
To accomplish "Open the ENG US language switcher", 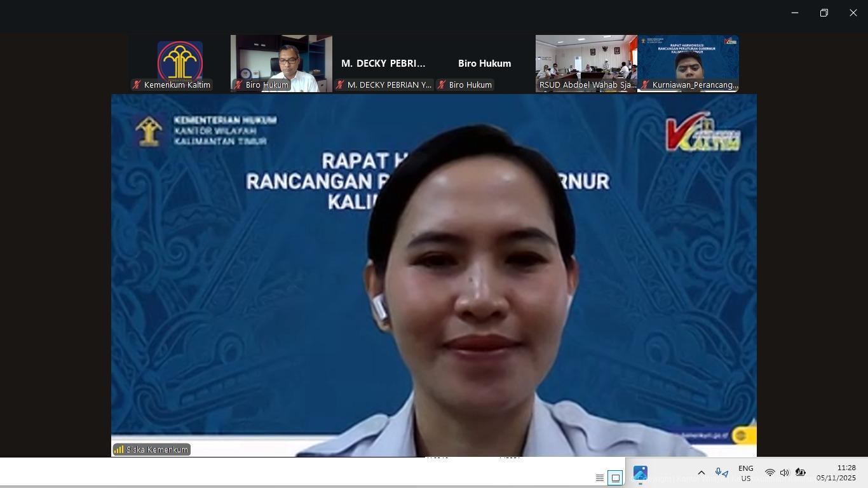I will coord(745,473).
